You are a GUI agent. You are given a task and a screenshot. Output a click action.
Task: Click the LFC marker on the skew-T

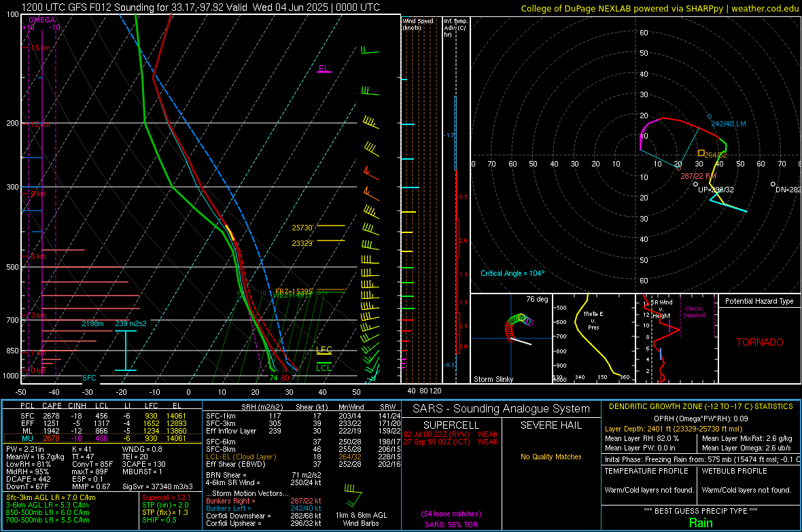click(324, 350)
